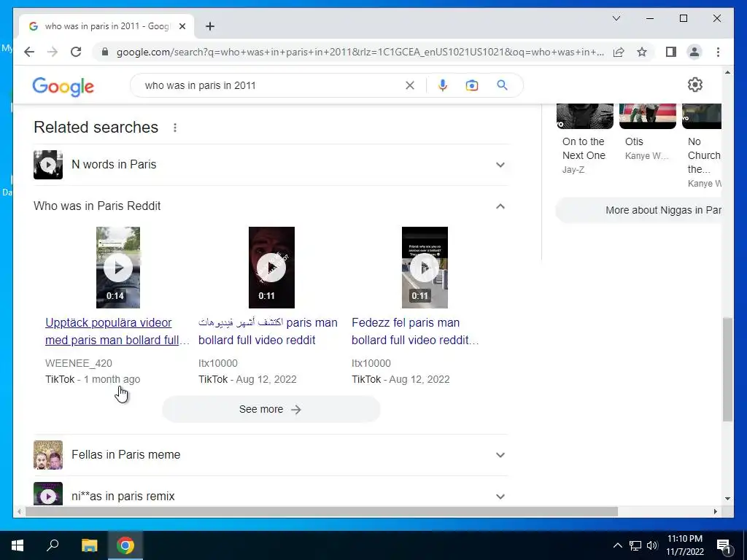This screenshot has height=560, width=747.
Task: Open 'On to the Next One' song card
Action: click(x=584, y=139)
